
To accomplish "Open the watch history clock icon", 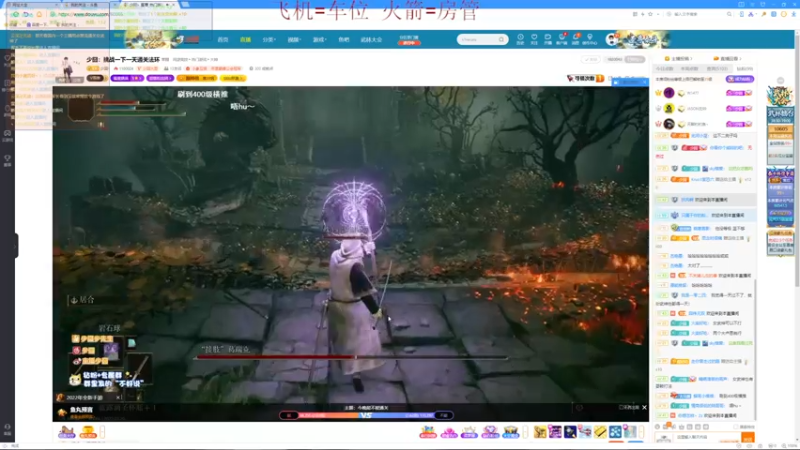I will coord(520,39).
